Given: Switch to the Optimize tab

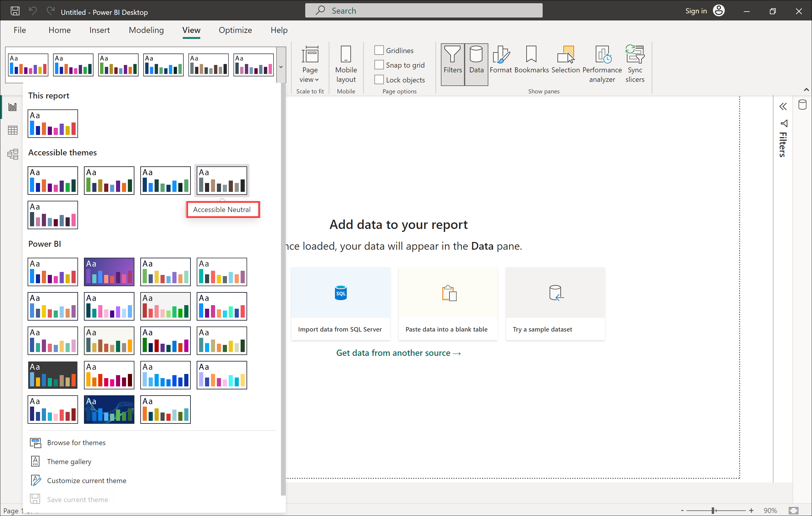Looking at the screenshot, I should (x=235, y=30).
